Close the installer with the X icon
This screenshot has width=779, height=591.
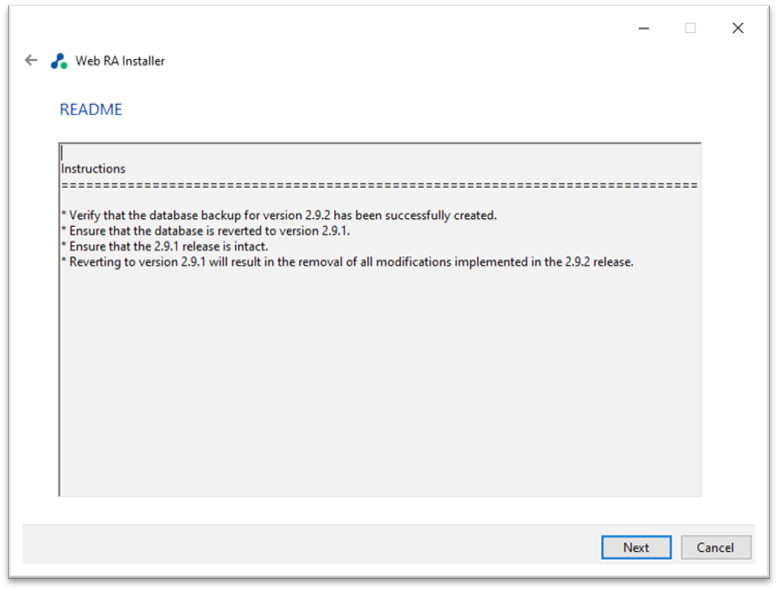738,28
